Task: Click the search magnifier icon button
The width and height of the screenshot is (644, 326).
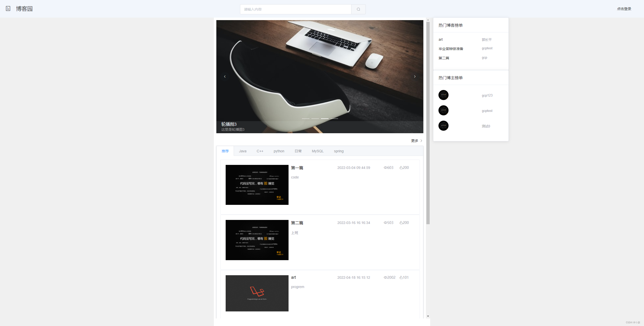Action: 358,9
